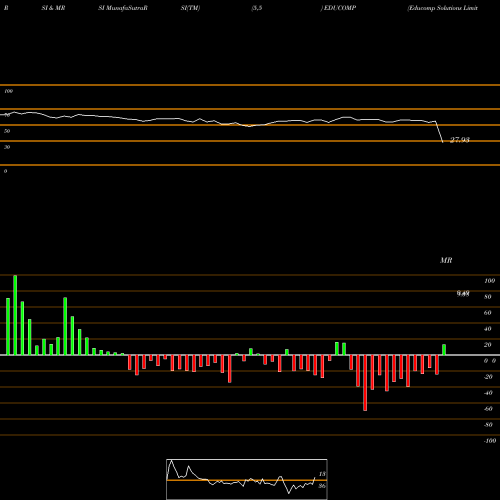Click the MR axis label -80

point(488,425)
